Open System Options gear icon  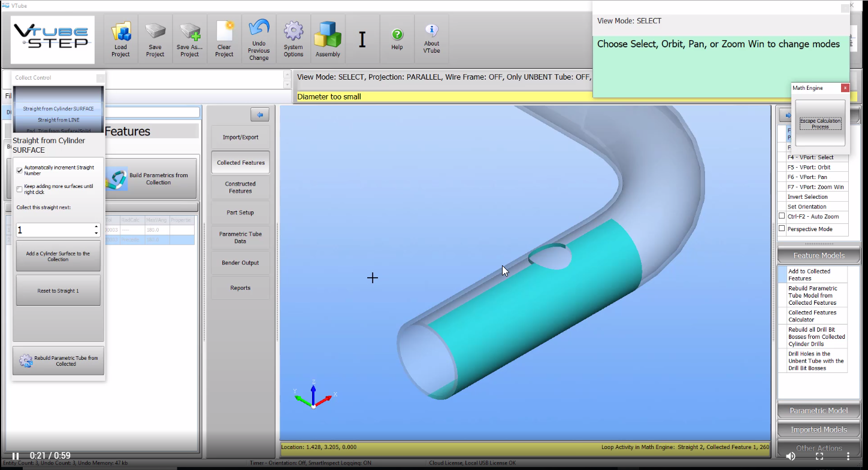coord(293,31)
